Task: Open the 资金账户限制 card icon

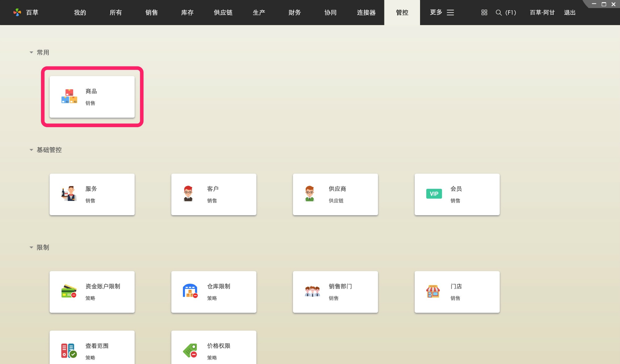Action: pyautogui.click(x=69, y=291)
